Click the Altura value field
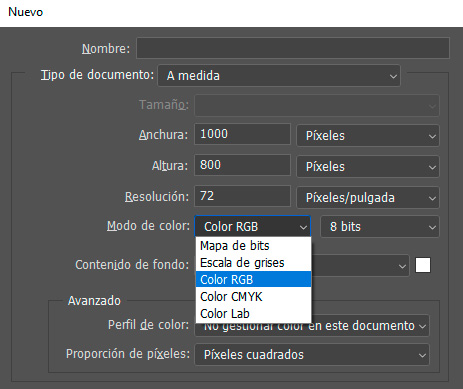Screen dimensions: 463x389 coord(242,165)
